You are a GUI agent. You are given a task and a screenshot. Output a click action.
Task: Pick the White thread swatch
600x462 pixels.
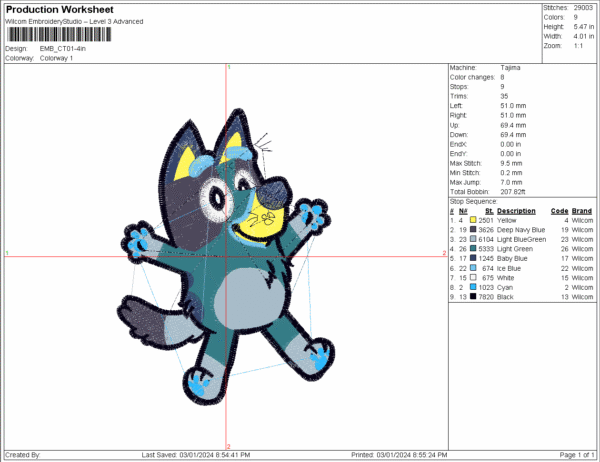473,278
